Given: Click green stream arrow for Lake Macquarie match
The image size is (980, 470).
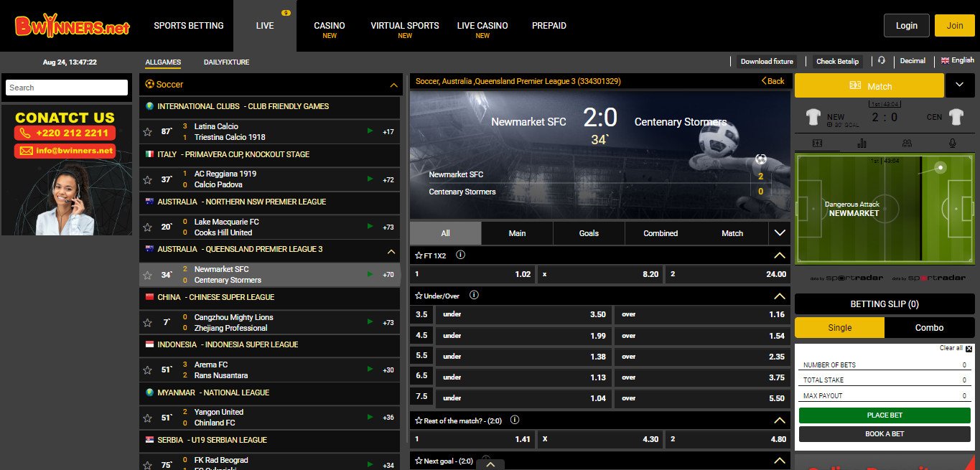Looking at the screenshot, I should point(370,226).
